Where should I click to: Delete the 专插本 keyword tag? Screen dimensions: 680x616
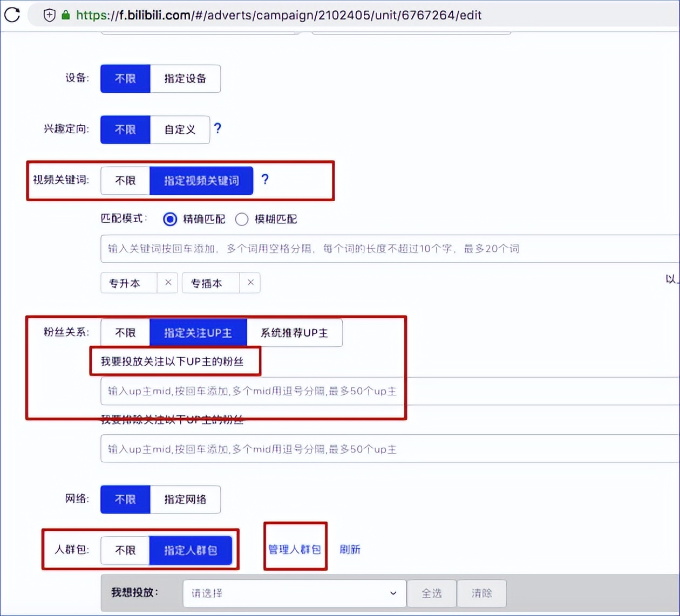[250, 283]
